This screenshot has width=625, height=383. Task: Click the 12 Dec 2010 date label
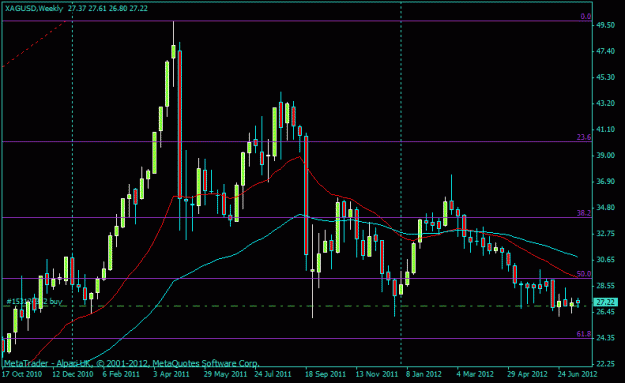(x=73, y=374)
